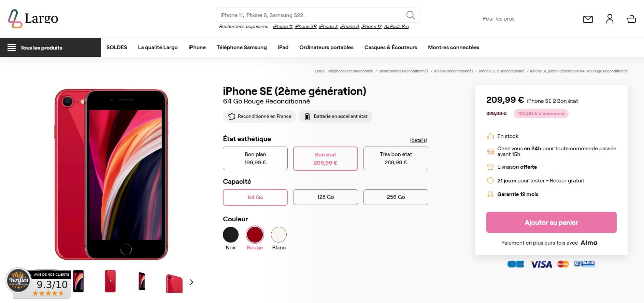Pick the Noir color swatch

[x=231, y=235]
